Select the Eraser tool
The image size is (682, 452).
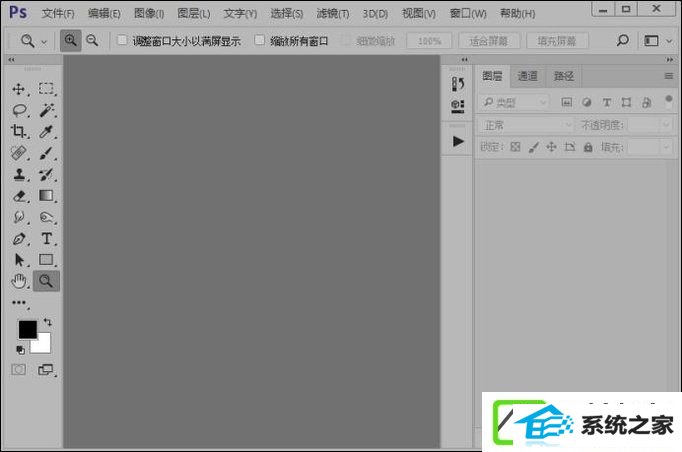click(x=19, y=196)
